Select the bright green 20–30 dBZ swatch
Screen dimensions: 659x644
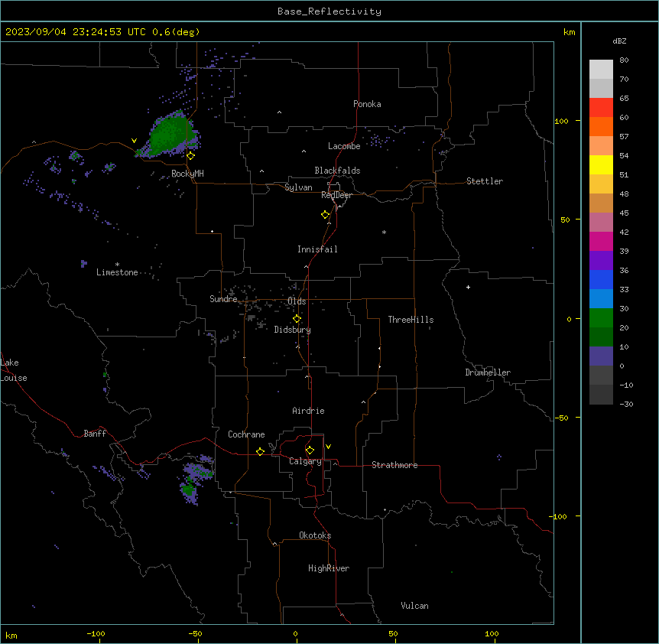pos(601,318)
